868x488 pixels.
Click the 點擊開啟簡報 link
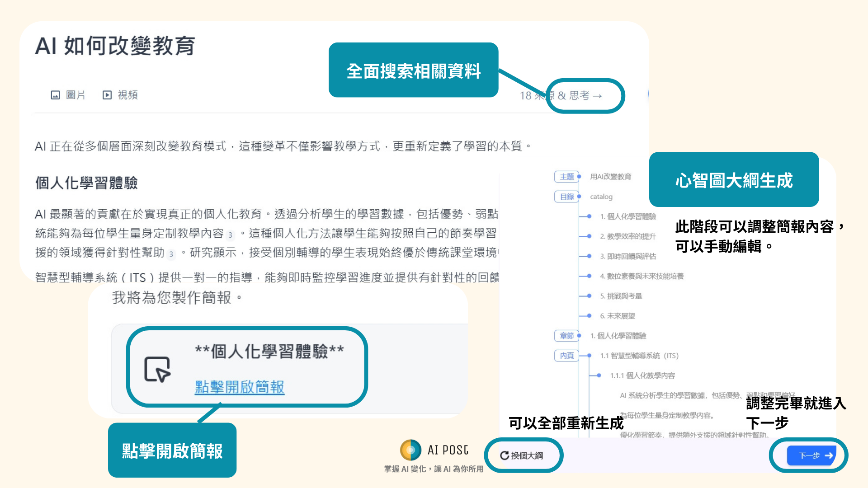tap(239, 387)
